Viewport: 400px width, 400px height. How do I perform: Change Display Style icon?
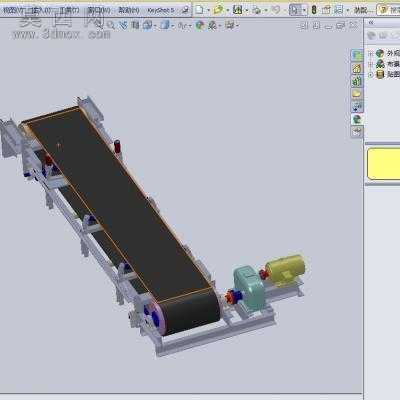tap(165, 25)
